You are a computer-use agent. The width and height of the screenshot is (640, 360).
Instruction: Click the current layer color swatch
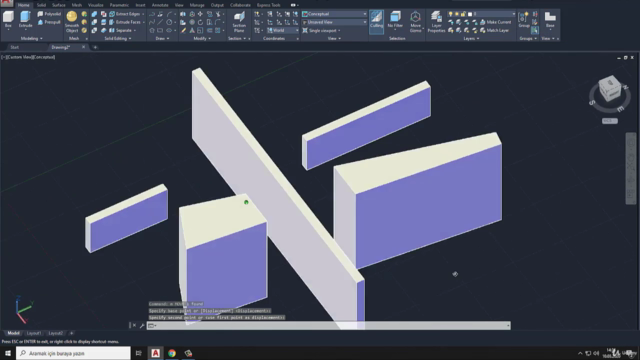[x=470, y=14]
